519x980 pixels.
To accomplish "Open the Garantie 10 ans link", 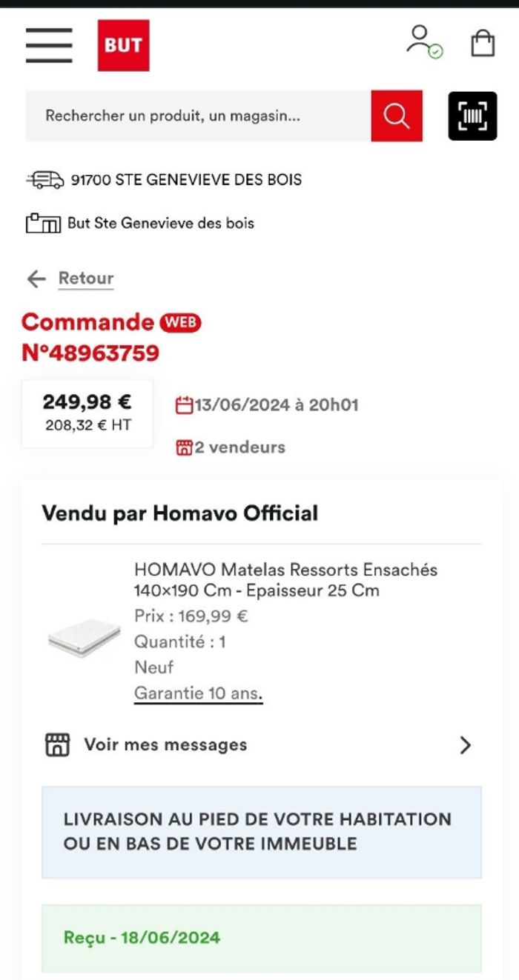I will coord(198,693).
